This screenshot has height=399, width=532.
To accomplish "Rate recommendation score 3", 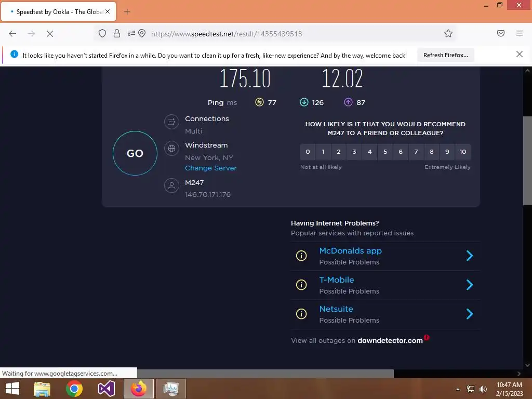I will pos(354,152).
